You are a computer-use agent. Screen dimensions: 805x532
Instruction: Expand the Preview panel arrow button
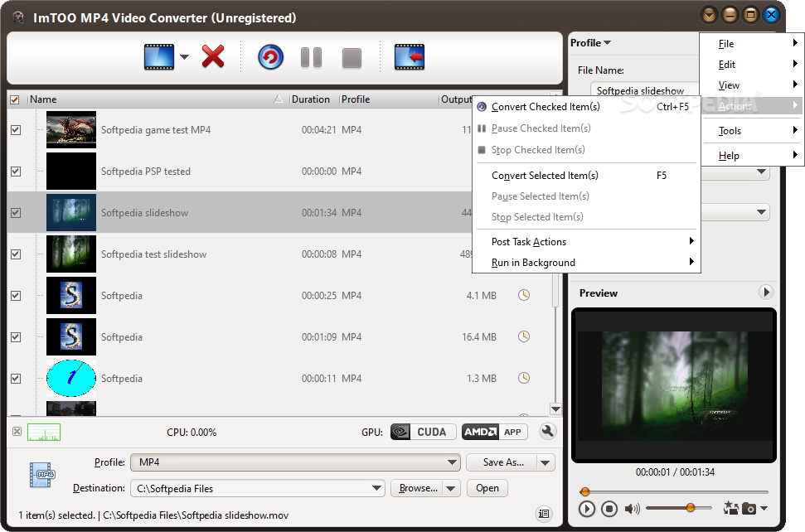[765, 293]
